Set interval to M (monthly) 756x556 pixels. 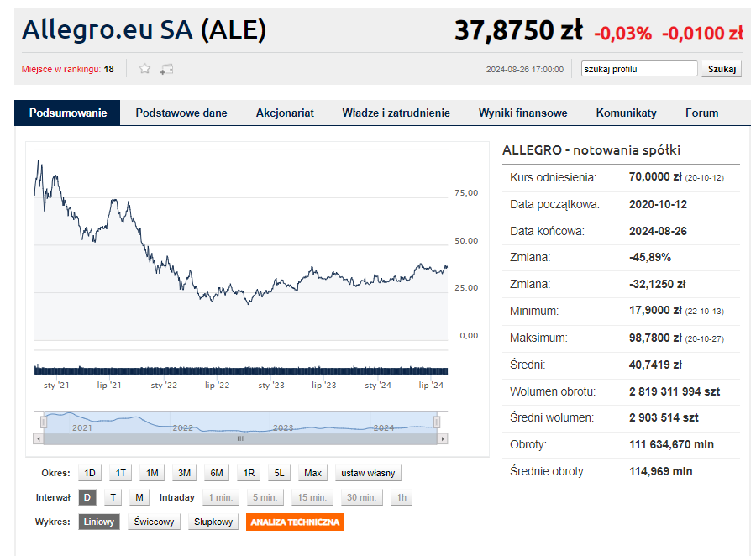139,497
